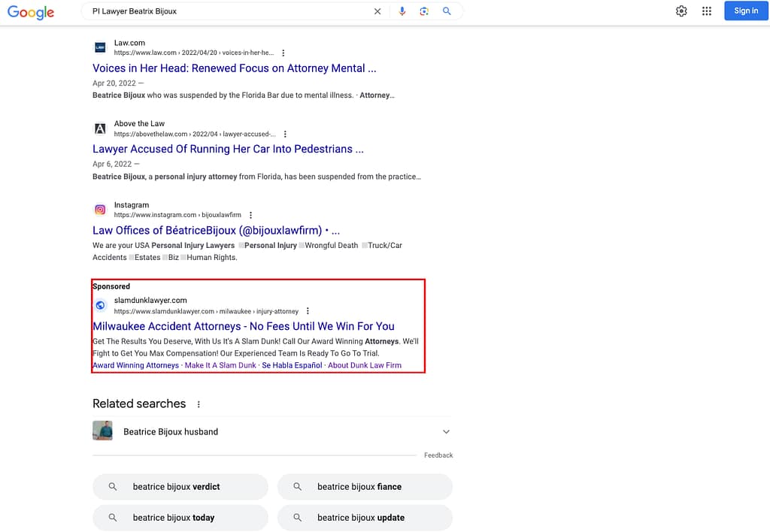Click the Google logo
The height and width of the screenshot is (532, 770).
coord(30,12)
